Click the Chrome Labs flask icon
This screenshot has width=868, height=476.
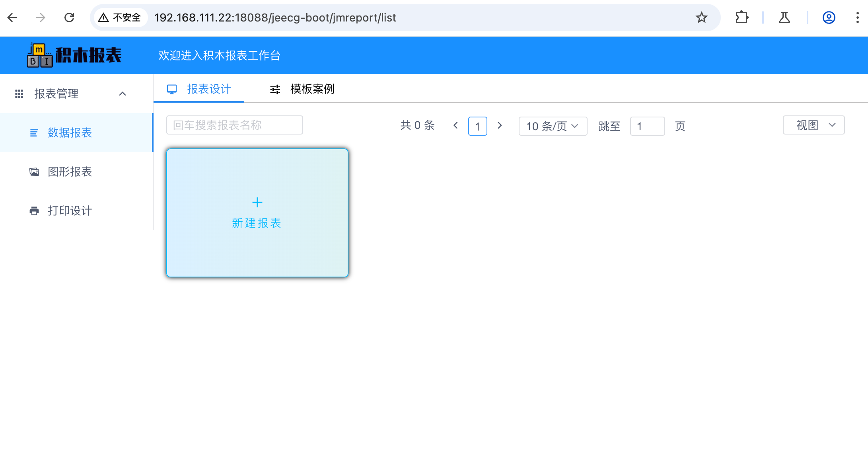point(784,18)
